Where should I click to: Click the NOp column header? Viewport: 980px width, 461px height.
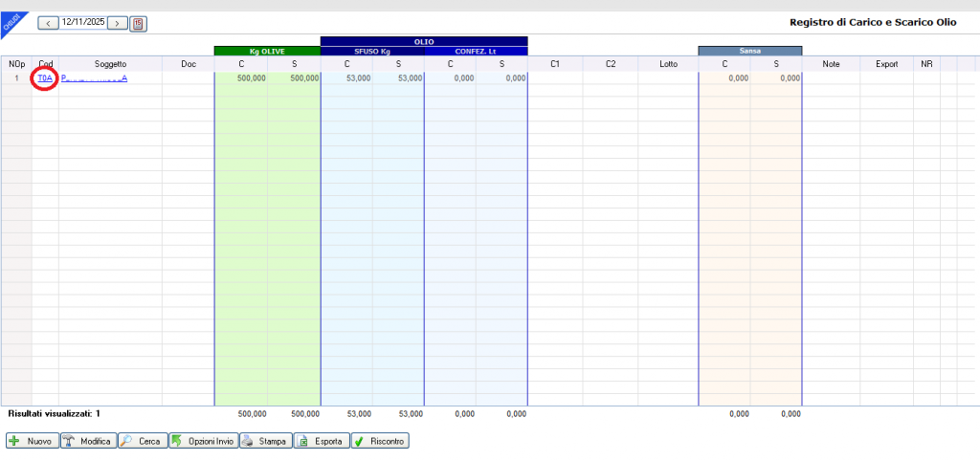click(17, 64)
